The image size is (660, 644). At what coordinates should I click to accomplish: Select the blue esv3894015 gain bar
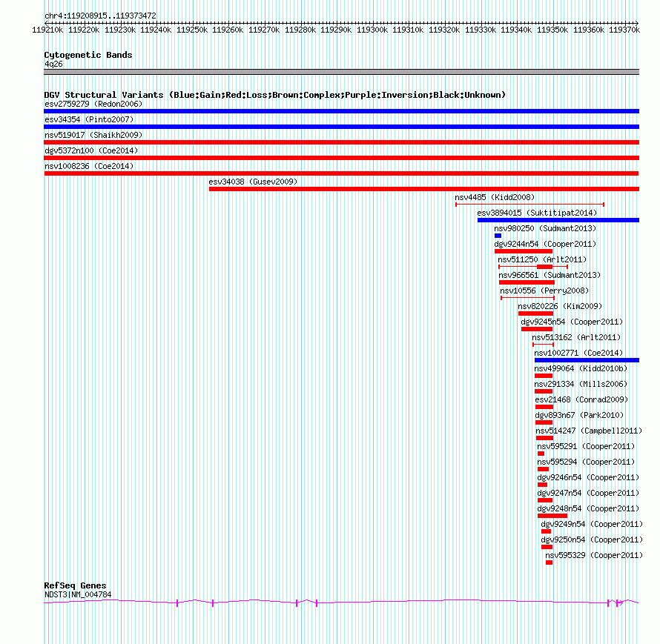(x=558, y=220)
